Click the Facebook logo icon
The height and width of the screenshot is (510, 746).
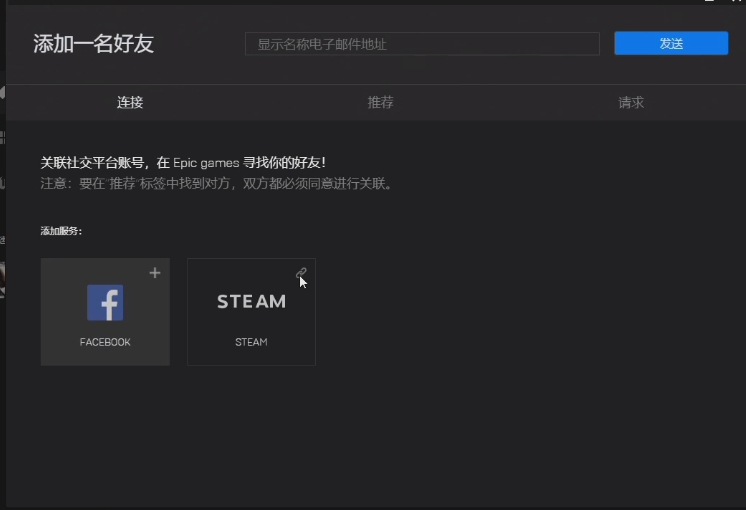click(105, 303)
